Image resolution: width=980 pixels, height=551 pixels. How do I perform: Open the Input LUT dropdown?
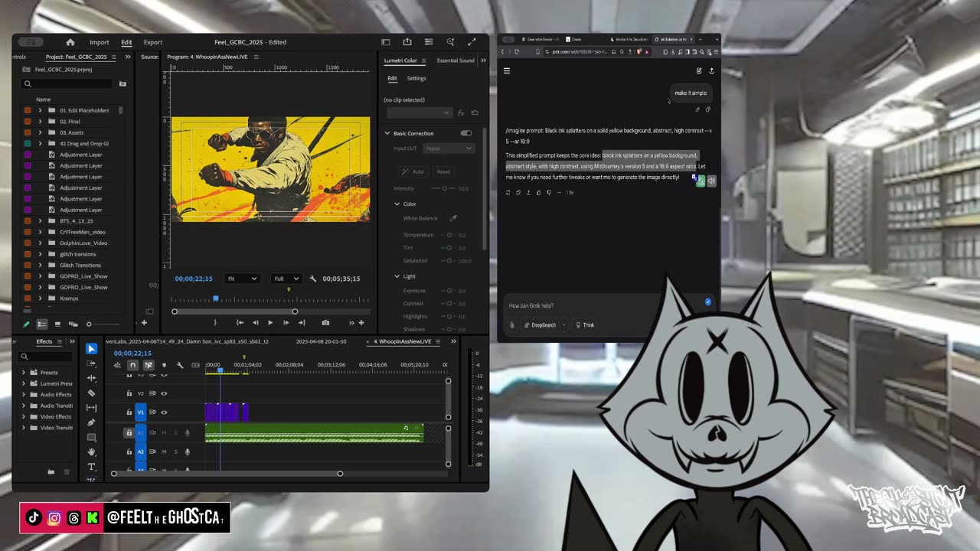(x=448, y=148)
